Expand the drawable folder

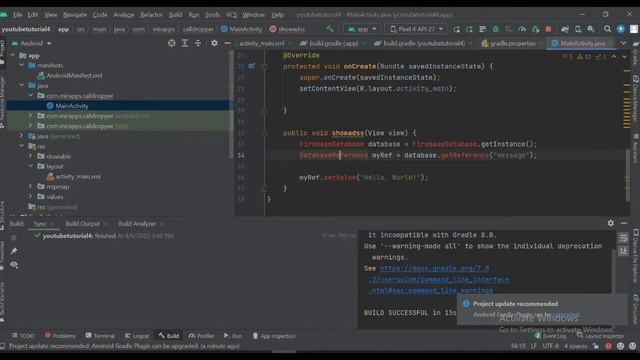31,156
